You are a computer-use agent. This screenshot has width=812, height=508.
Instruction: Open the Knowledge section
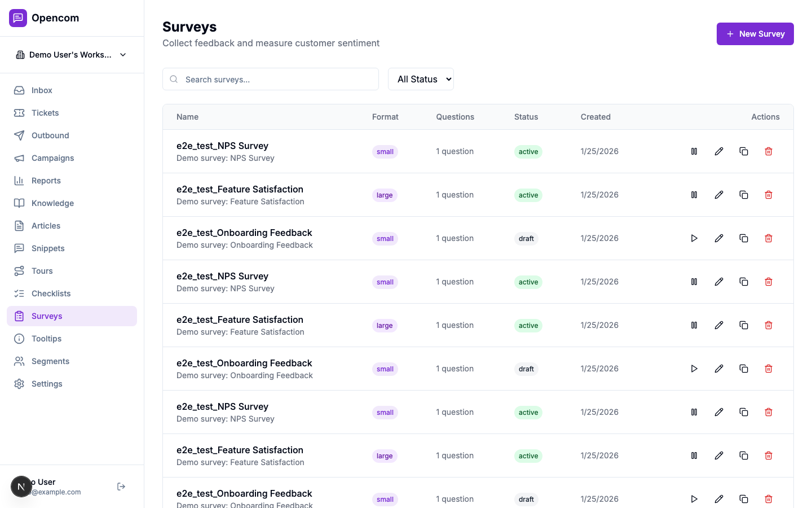coord(52,203)
